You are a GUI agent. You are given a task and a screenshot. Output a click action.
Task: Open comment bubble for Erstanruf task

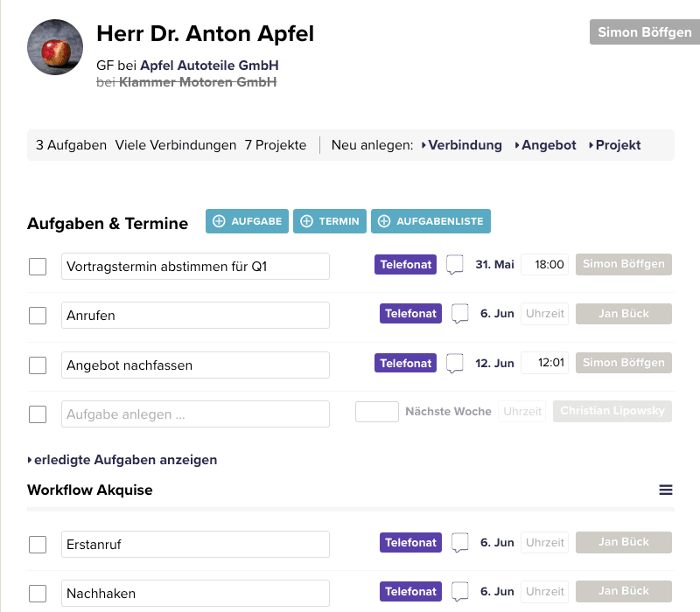click(460, 543)
